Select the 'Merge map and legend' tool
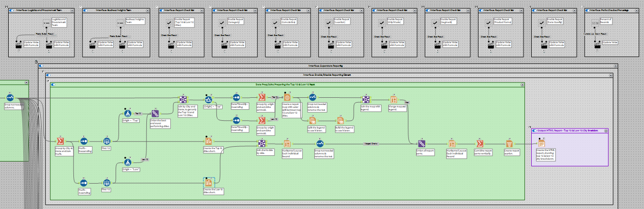The height and width of the screenshot is (209, 644). tap(394, 100)
